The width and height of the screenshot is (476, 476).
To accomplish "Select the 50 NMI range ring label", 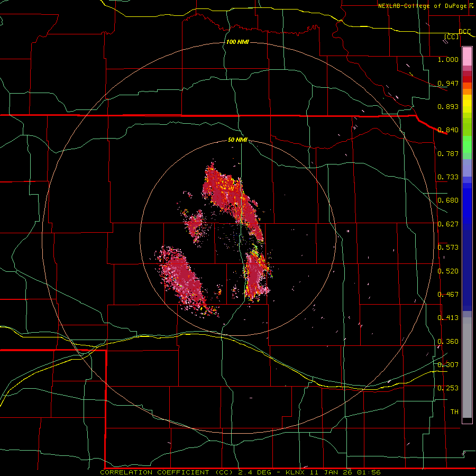I will [x=237, y=140].
